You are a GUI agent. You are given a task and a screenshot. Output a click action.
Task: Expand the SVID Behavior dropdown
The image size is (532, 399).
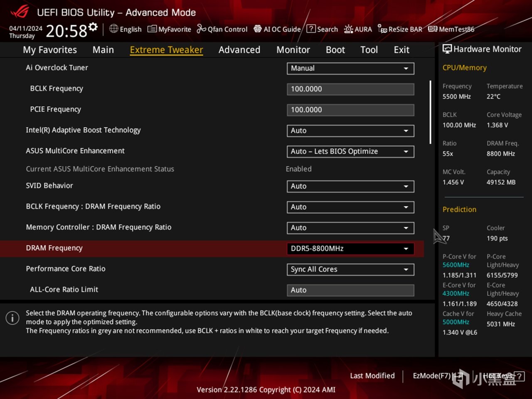click(x=350, y=186)
